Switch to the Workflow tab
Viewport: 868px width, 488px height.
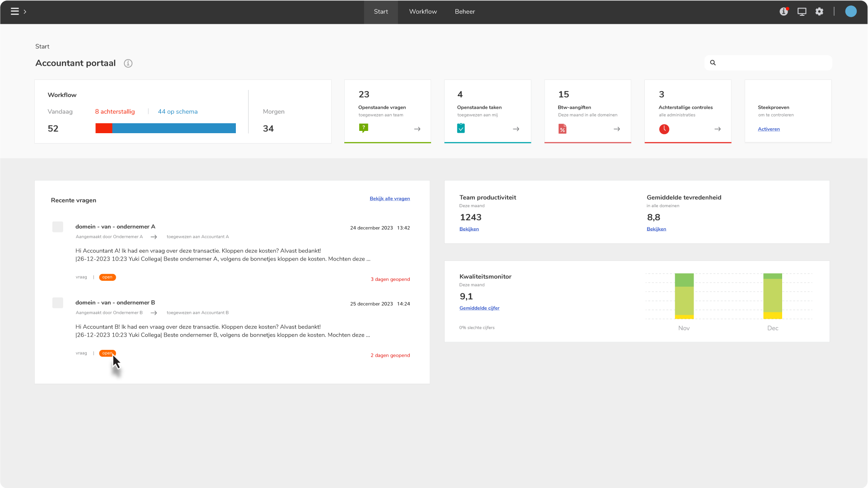[423, 12]
